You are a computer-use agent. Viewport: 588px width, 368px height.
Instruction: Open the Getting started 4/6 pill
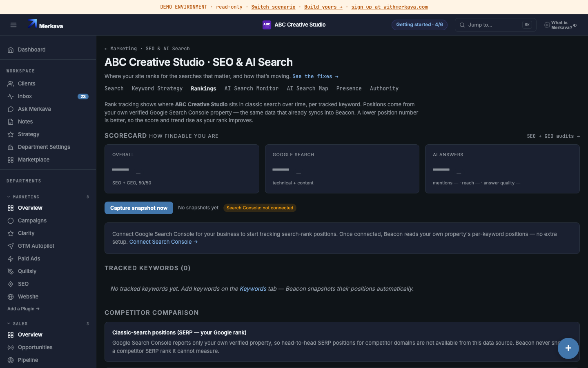coord(419,25)
